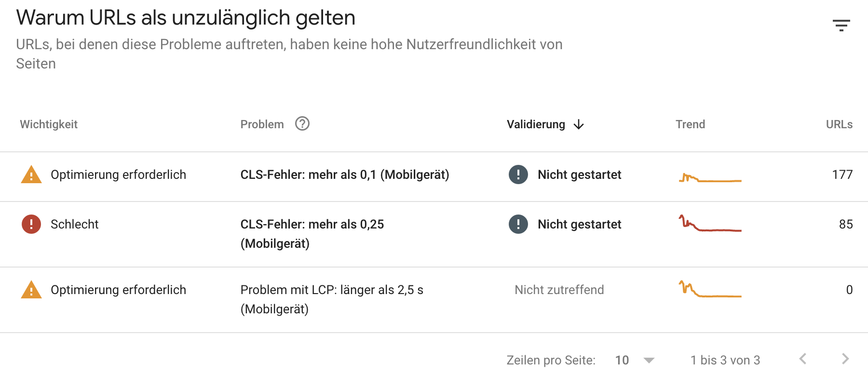Image resolution: width=868 pixels, height=376 pixels.
Task: Open the rows-per-page value 10
Action: click(622, 360)
